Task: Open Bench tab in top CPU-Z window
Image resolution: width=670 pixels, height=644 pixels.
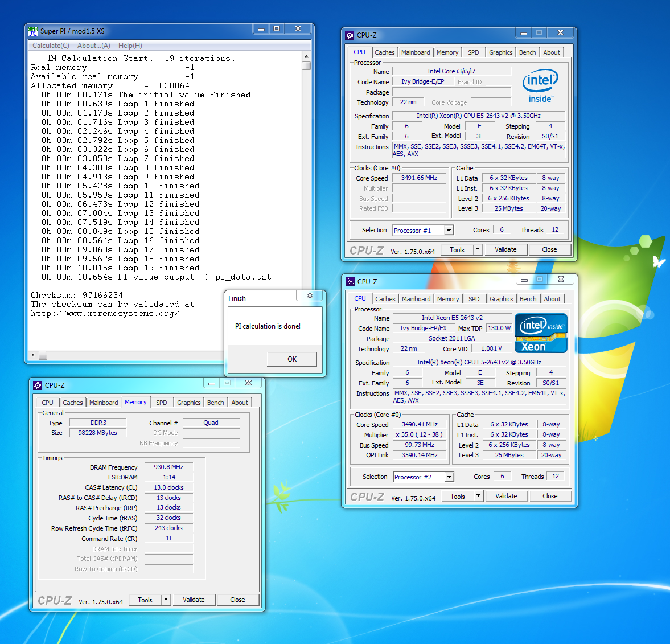Action: (527, 52)
